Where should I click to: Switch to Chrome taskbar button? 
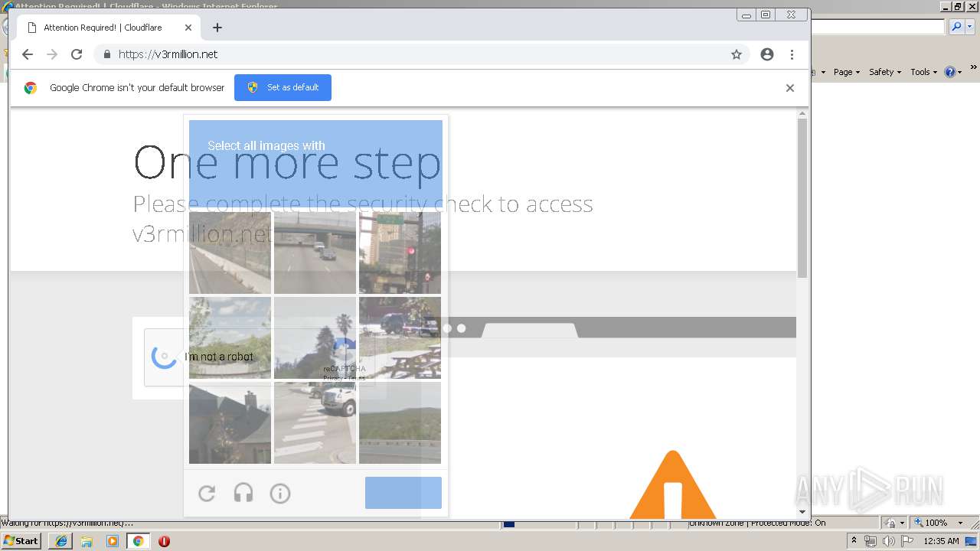[138, 541]
